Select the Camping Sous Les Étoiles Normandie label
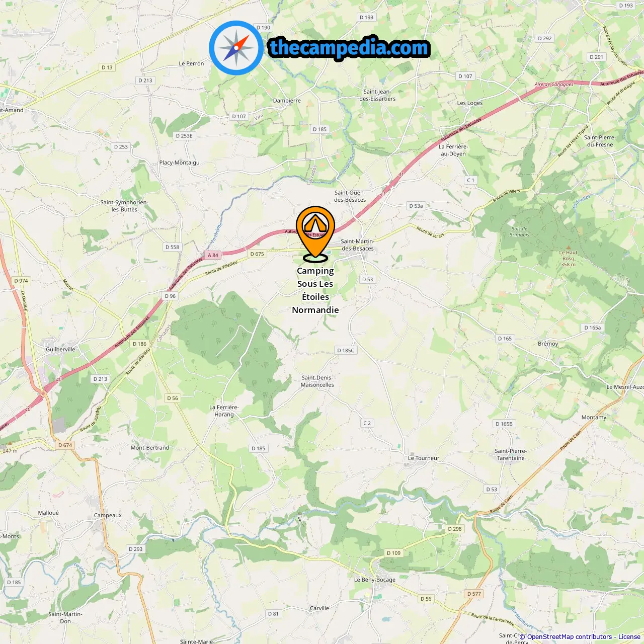Screen dimensions: 644x644 point(315,290)
